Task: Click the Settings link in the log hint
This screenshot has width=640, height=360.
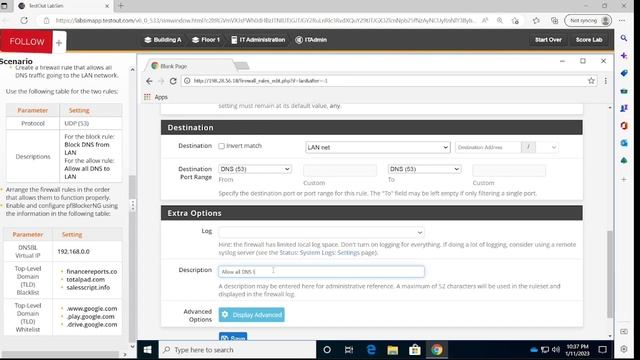Action: (348, 253)
